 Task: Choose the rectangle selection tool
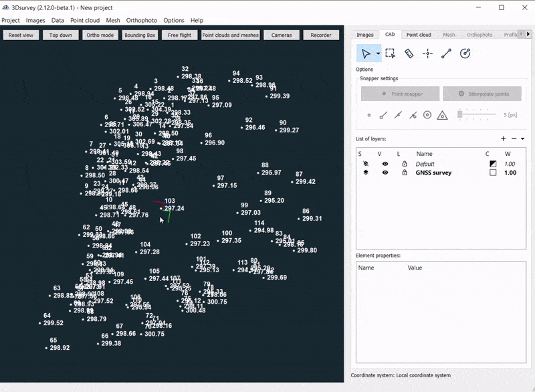[x=391, y=54]
